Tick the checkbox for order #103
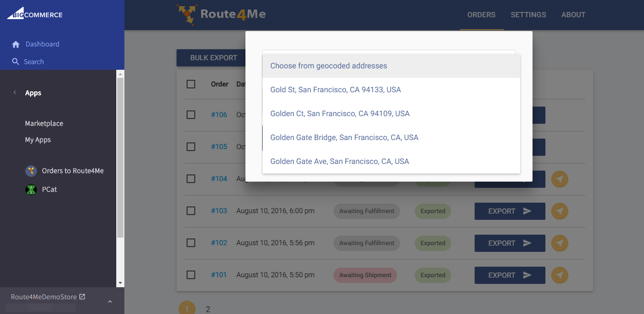644x314 pixels. 191,211
